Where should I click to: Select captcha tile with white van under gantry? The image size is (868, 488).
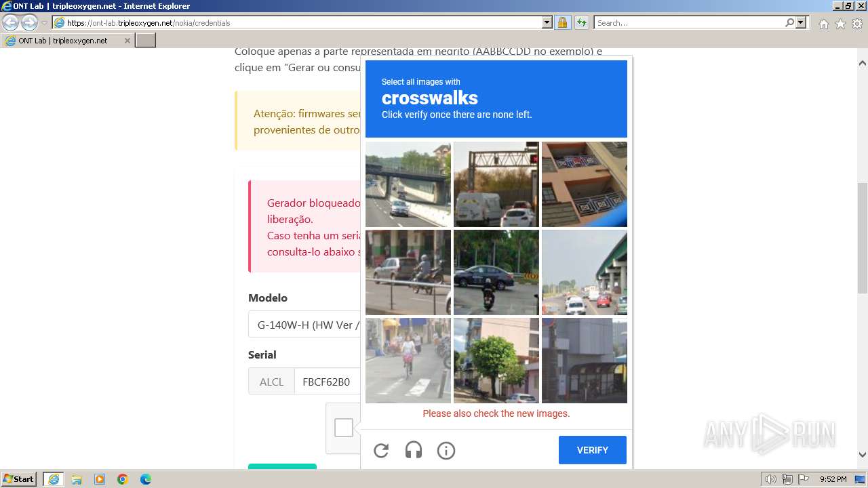coord(496,184)
